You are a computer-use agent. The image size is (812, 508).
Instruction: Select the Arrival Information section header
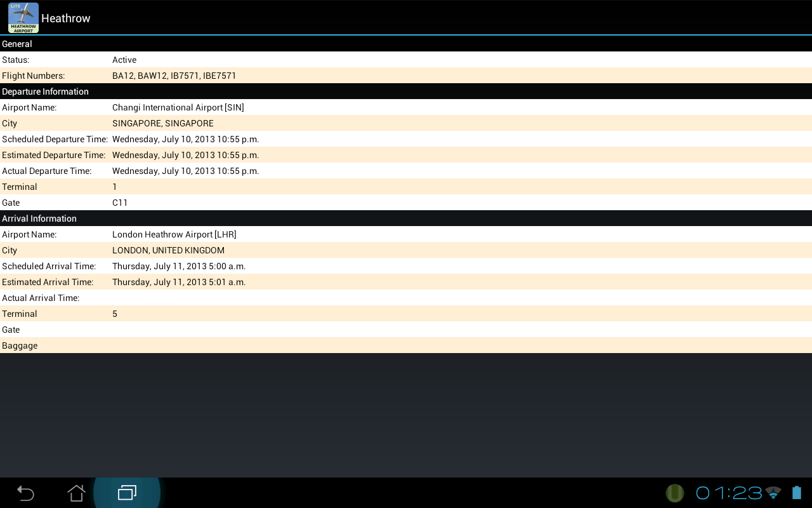point(406,218)
